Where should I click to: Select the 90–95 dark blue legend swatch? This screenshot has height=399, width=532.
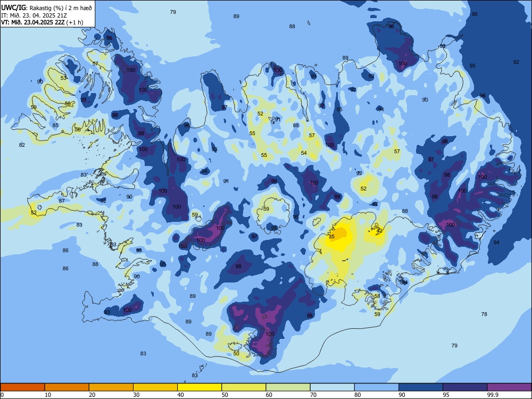click(x=421, y=387)
